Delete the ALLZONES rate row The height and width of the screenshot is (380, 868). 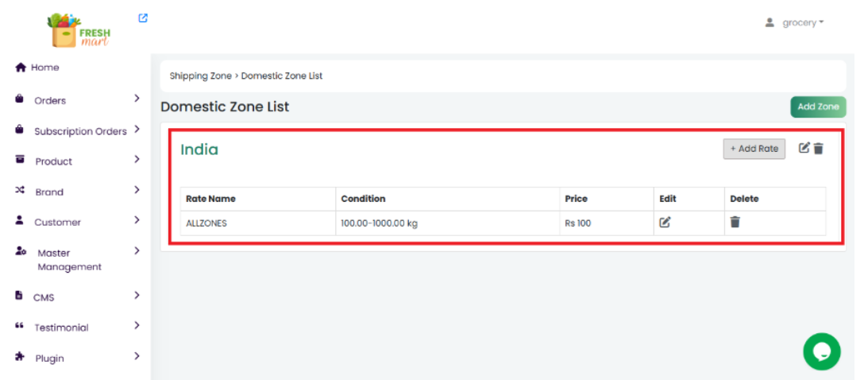tap(735, 223)
